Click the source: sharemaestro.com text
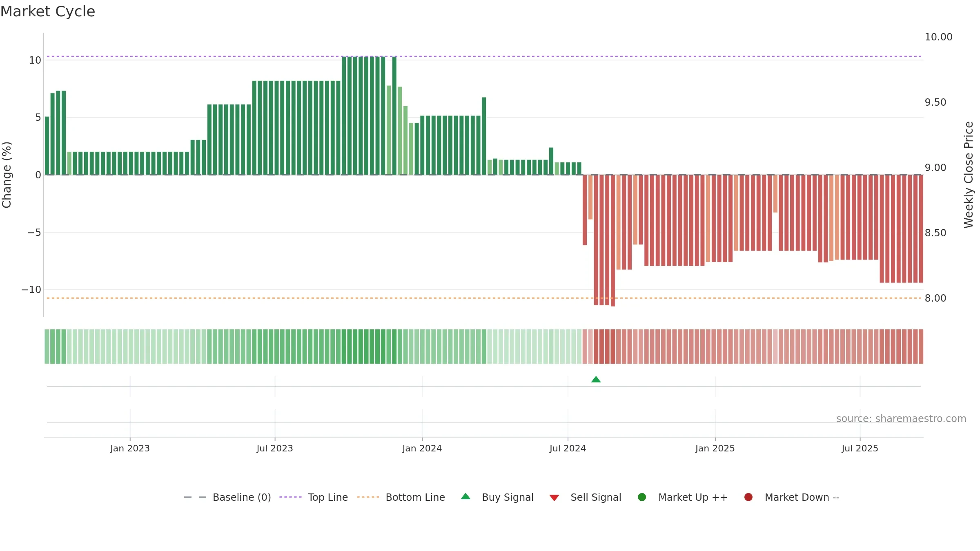 click(x=901, y=419)
